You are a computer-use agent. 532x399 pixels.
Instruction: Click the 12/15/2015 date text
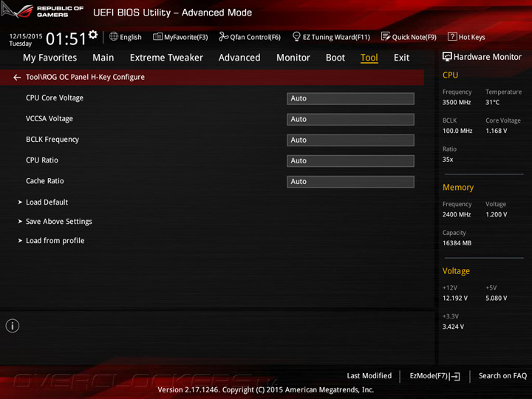pyautogui.click(x=26, y=36)
